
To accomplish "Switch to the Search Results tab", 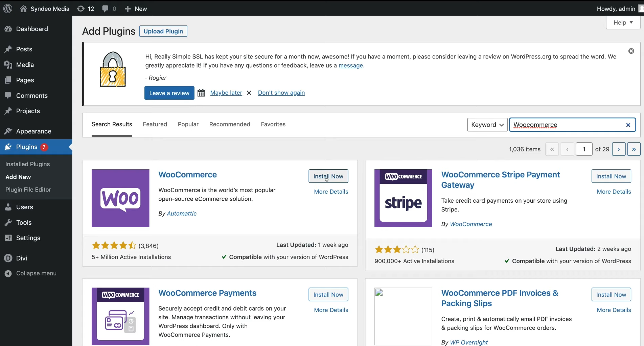I will (x=112, y=124).
